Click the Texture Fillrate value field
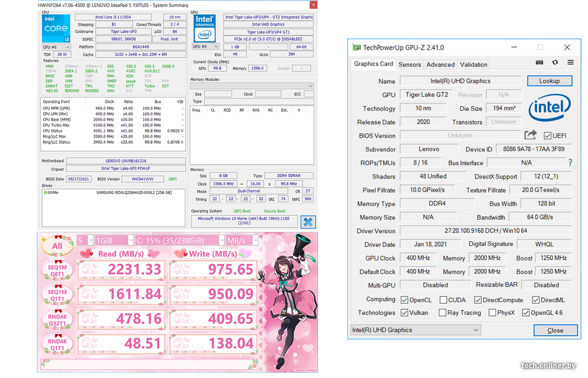This screenshot has width=588, height=378. (x=539, y=190)
